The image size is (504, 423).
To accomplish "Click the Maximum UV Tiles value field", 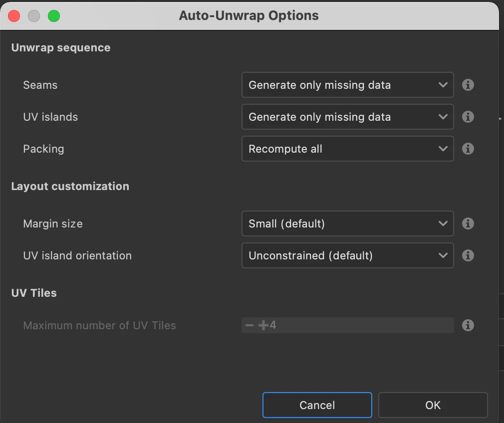I will (x=359, y=326).
